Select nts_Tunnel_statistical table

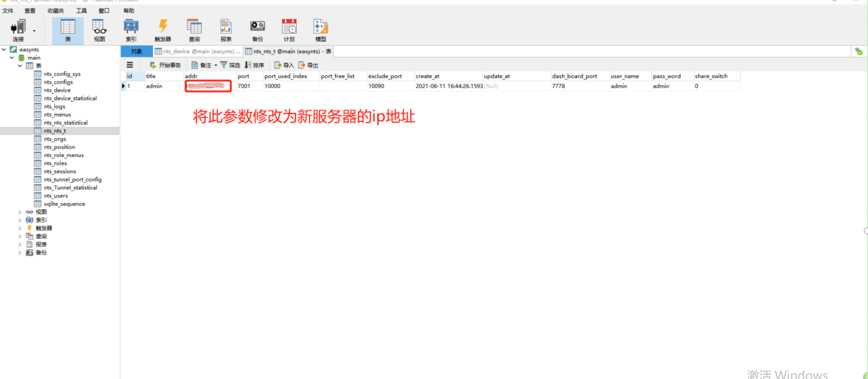(70, 188)
